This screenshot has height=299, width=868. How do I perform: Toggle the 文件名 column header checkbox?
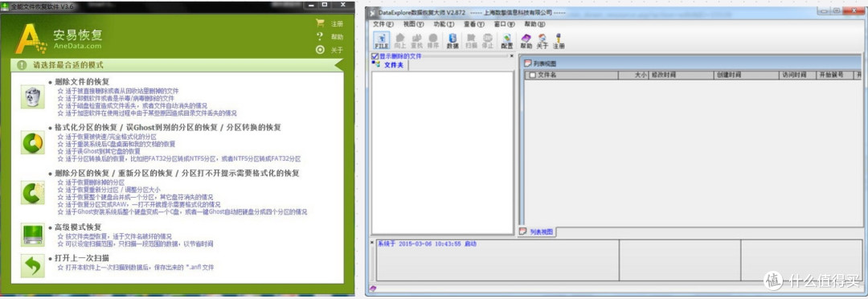[x=533, y=76]
